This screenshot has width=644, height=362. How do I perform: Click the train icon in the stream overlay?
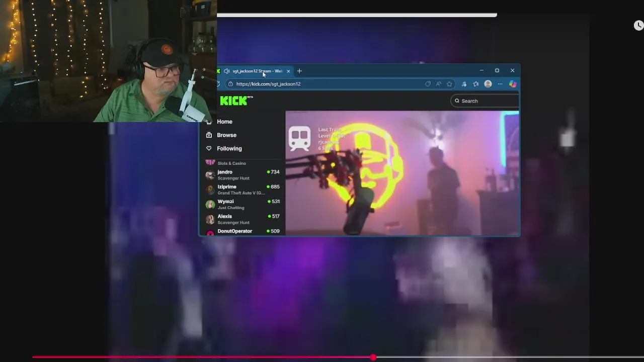click(300, 138)
